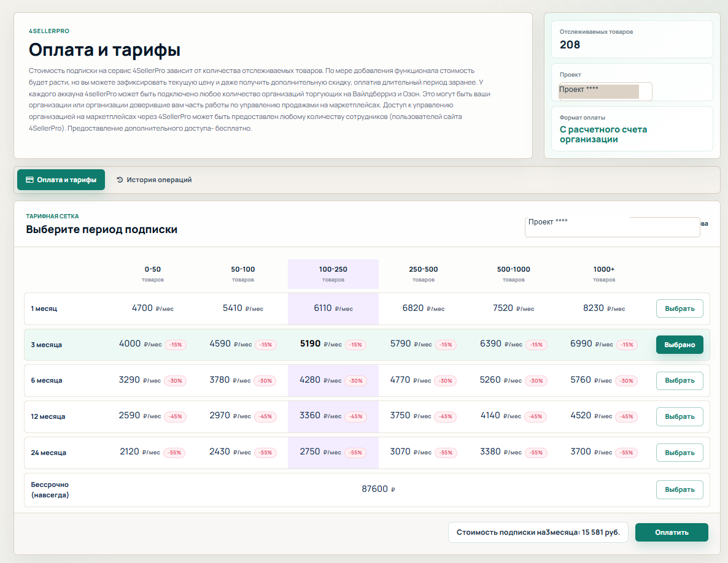Click the 4700 ₽/мес price cell
This screenshot has width=728, height=563.
[x=153, y=308]
